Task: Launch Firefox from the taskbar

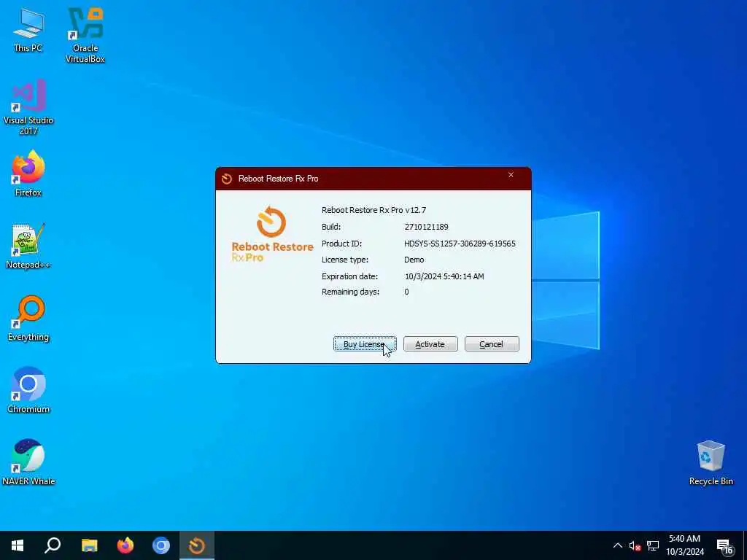Action: pos(125,545)
